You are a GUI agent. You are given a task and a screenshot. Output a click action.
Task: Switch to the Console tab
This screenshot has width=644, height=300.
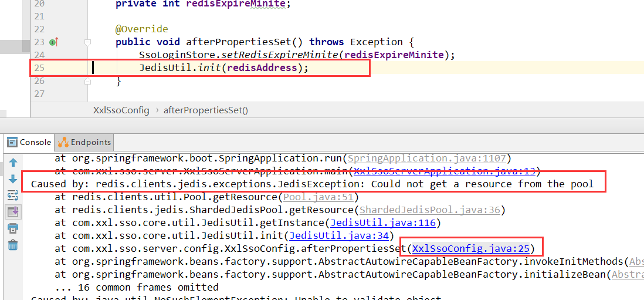(30, 143)
